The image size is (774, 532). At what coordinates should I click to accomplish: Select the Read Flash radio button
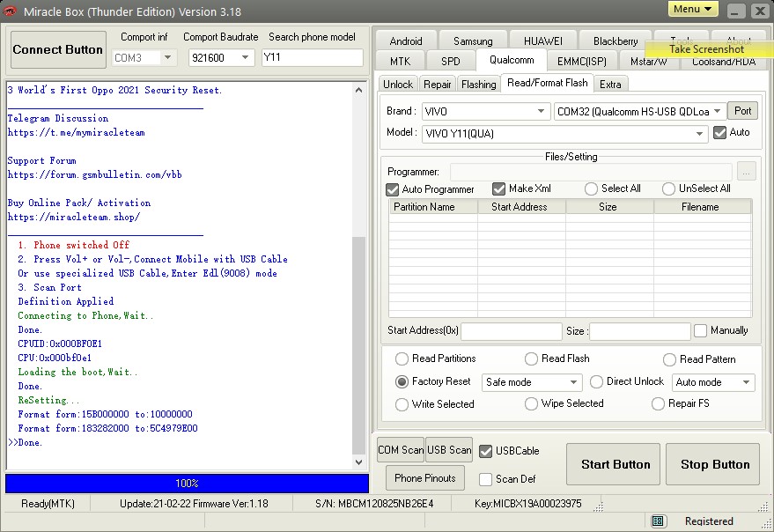531,358
